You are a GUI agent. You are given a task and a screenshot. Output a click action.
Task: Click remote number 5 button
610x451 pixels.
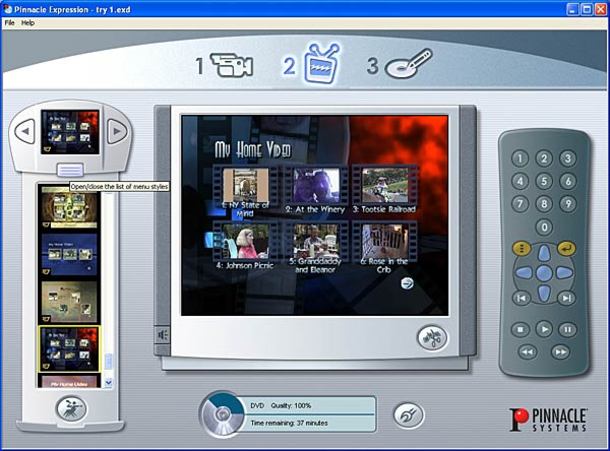pyautogui.click(x=544, y=181)
